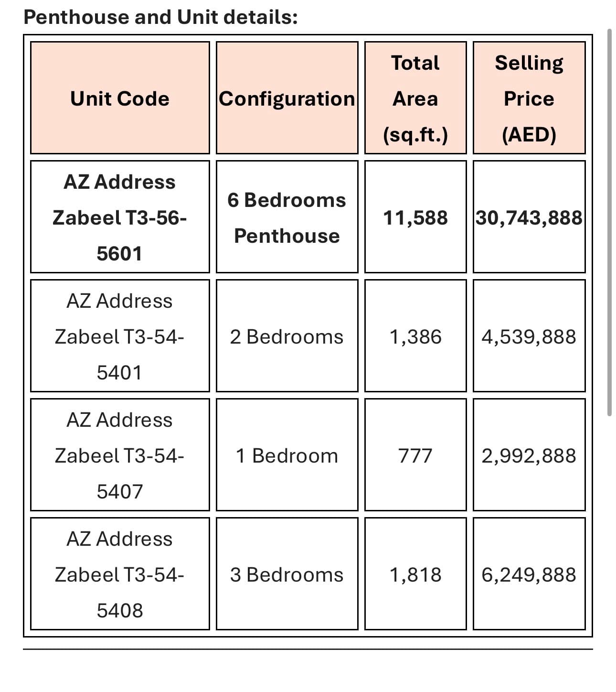This screenshot has width=616, height=692.
Task: Select the Configuration column header
Action: point(287,97)
